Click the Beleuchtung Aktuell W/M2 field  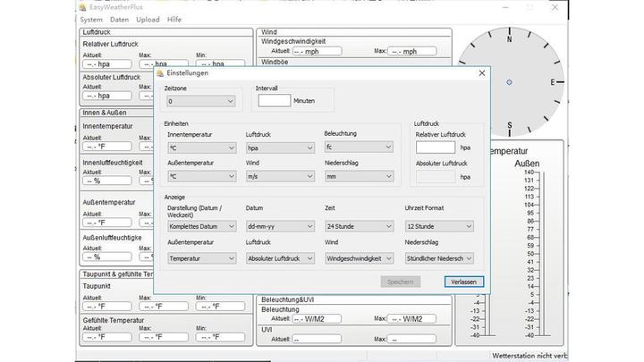click(317, 319)
